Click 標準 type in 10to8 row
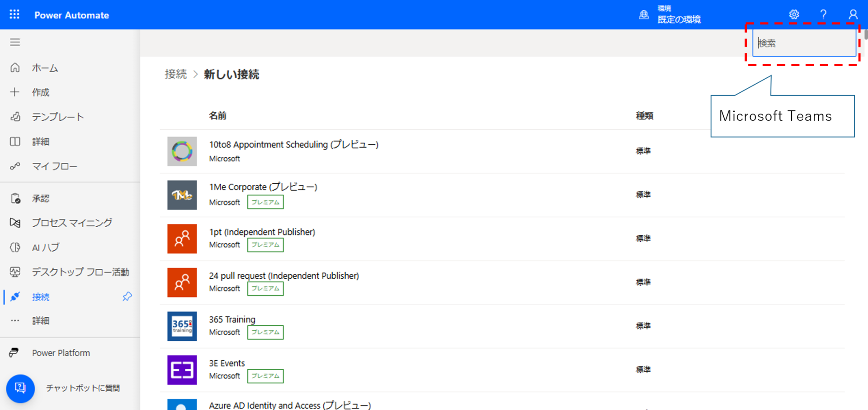 [643, 151]
